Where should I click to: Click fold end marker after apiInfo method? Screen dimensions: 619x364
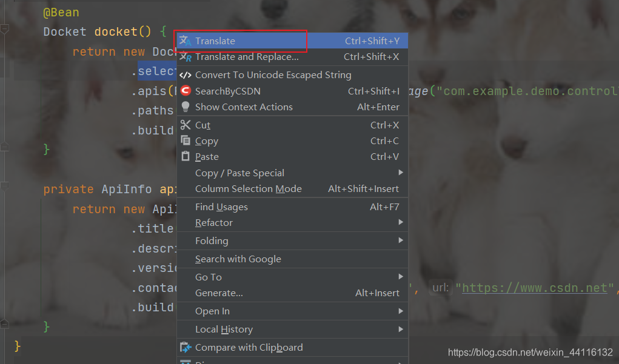[x=4, y=324]
